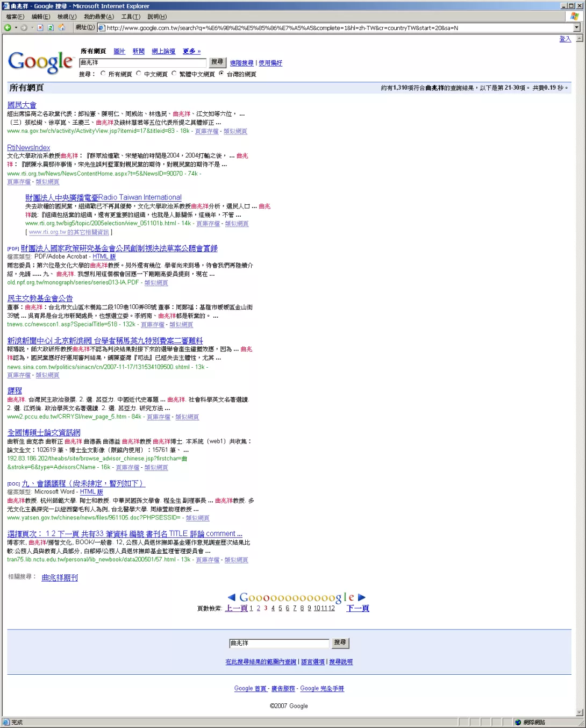586x728 pixels.
Task: Click the previous-page blue arrow by Gooooogle
Action: 232,597
